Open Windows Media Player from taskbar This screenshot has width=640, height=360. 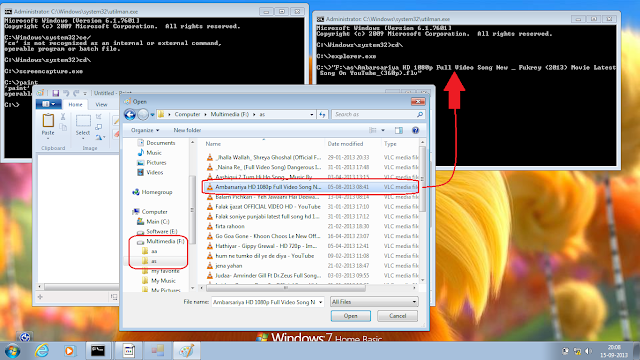coord(69,351)
